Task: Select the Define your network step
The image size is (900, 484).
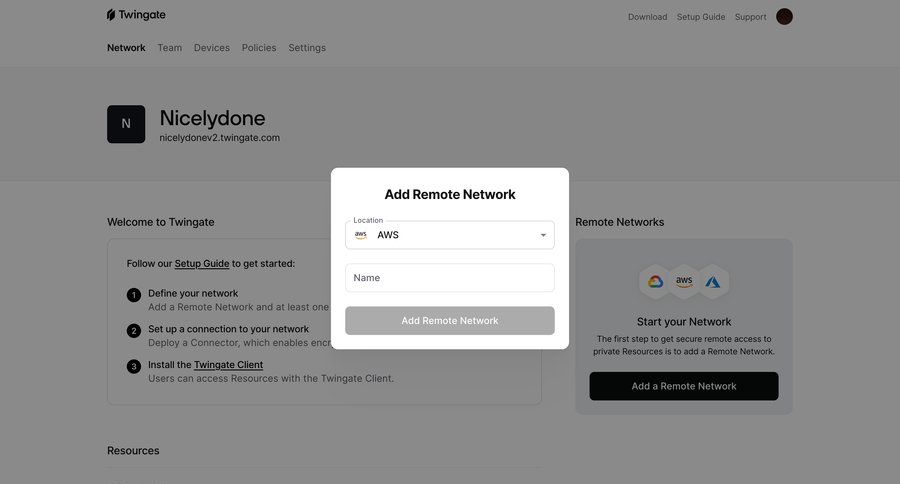Action: click(193, 293)
